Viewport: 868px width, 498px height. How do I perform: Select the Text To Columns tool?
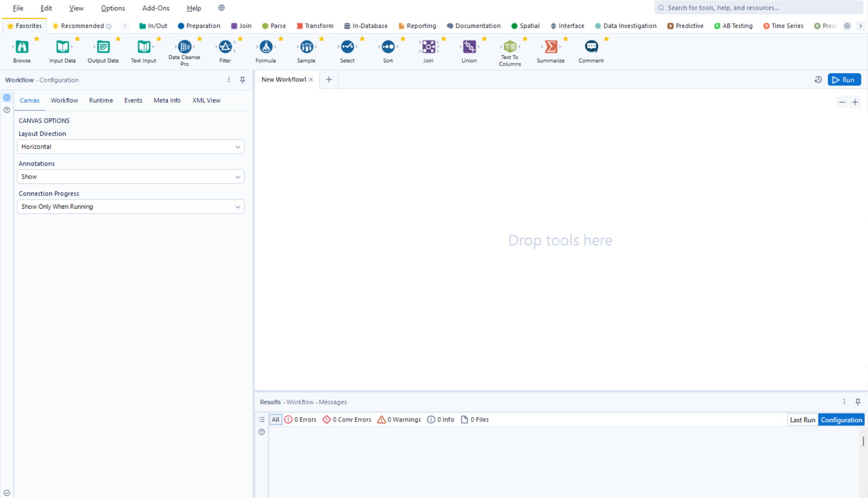point(510,47)
